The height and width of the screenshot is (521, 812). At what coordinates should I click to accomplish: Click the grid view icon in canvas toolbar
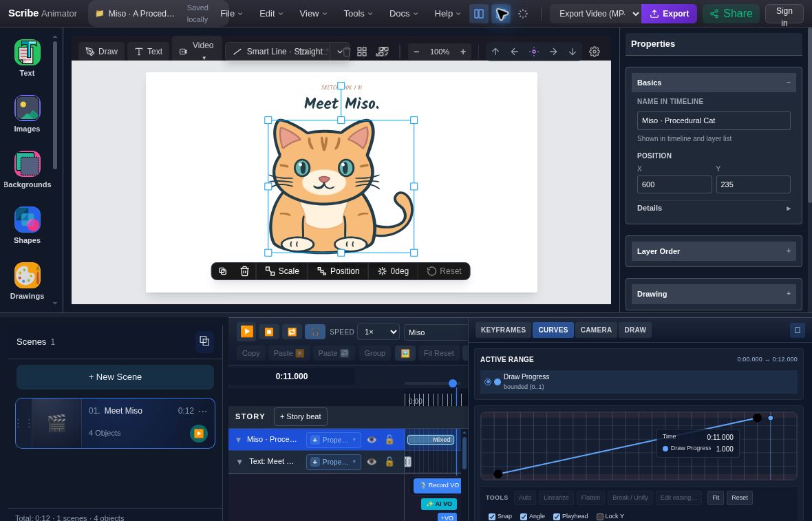[362, 52]
